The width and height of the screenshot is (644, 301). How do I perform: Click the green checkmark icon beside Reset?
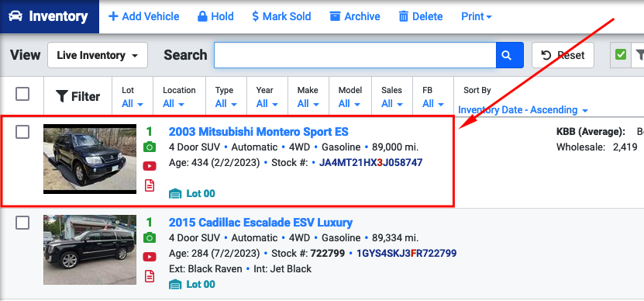[x=621, y=54]
